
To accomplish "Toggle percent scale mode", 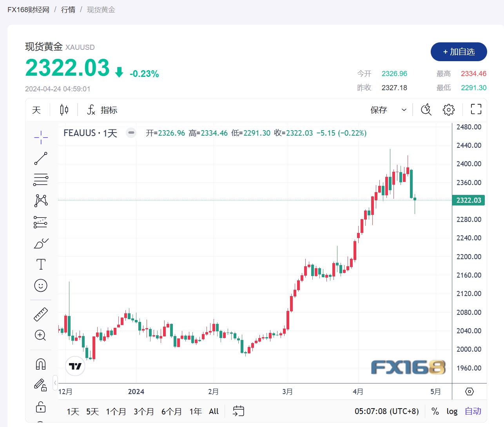I will [x=435, y=411].
